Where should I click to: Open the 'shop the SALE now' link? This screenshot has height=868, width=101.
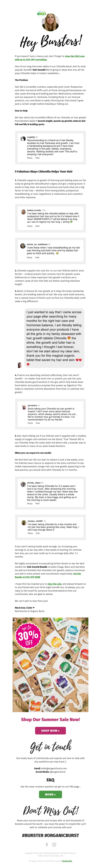pos(75,56)
